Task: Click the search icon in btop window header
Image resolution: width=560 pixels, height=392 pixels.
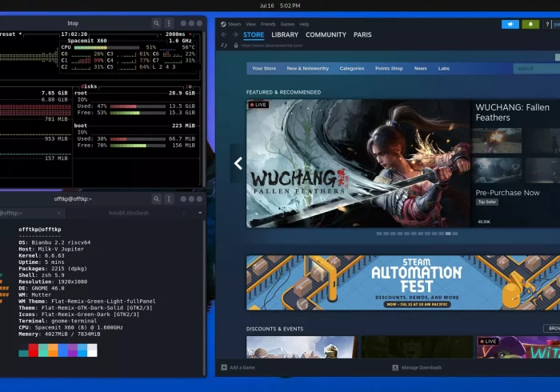Action: (x=157, y=23)
